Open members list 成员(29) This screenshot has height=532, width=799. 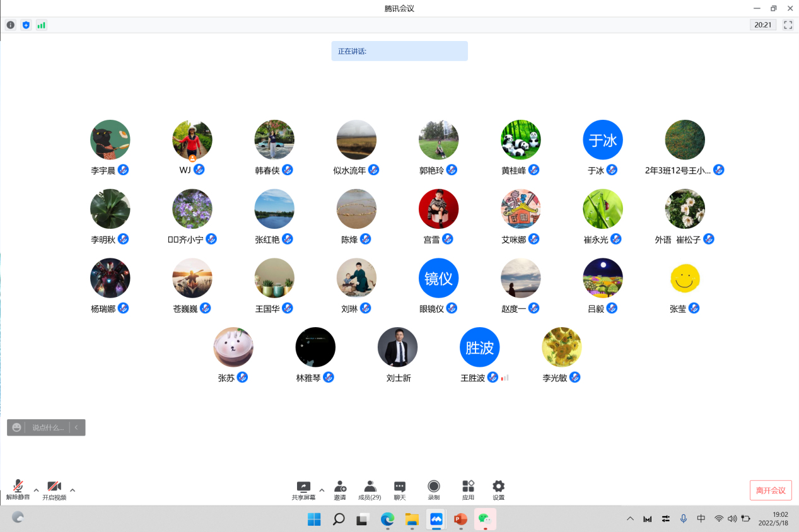tap(370, 490)
